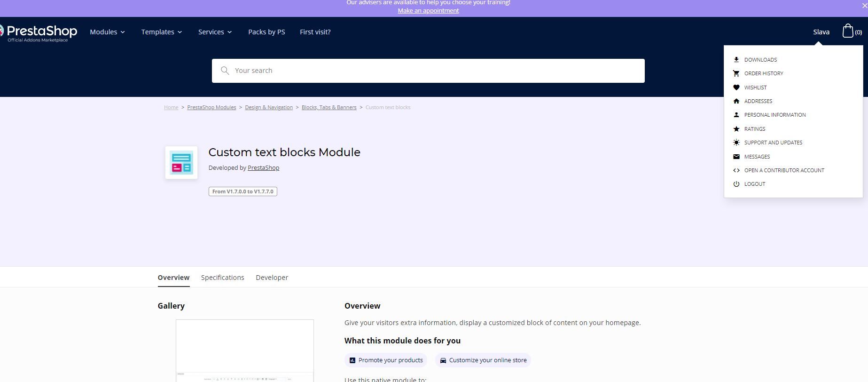Click the magnifying glass search icon
Screen dimensions: 868x382
(x=225, y=71)
